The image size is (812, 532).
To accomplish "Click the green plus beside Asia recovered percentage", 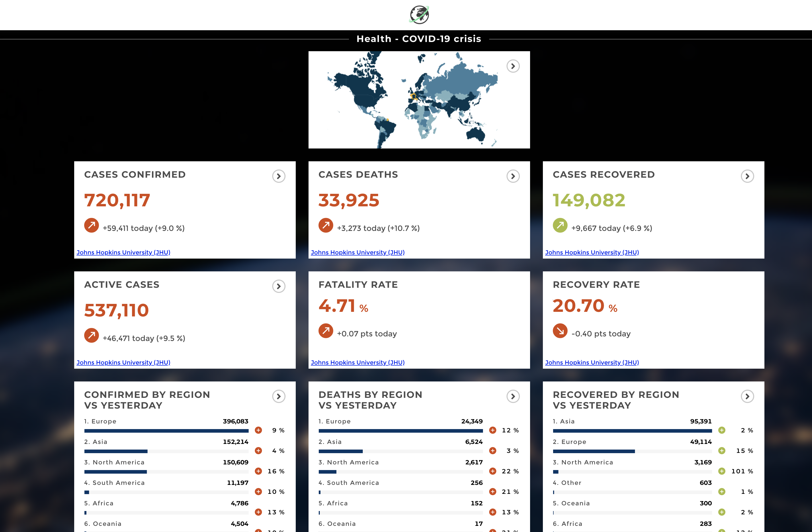I will coord(722,430).
